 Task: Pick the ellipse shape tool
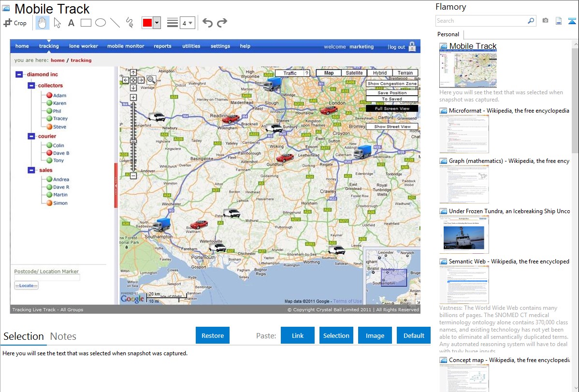101,23
